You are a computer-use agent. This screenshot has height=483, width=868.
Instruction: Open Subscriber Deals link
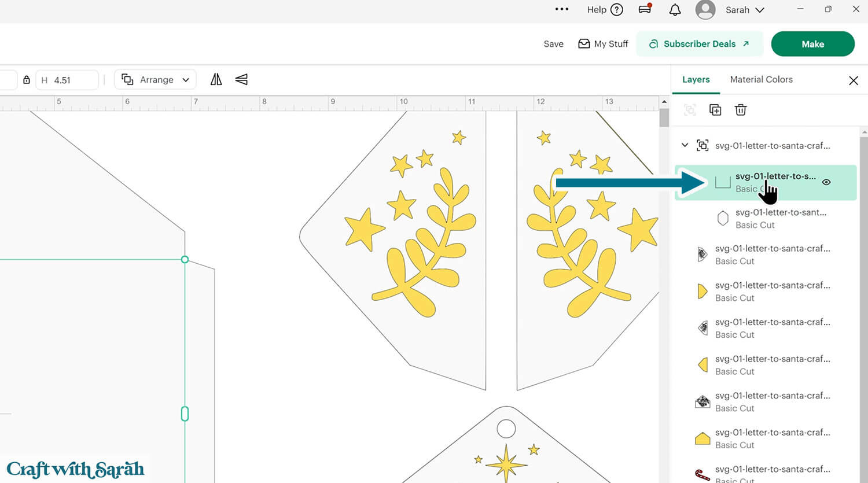pos(699,44)
